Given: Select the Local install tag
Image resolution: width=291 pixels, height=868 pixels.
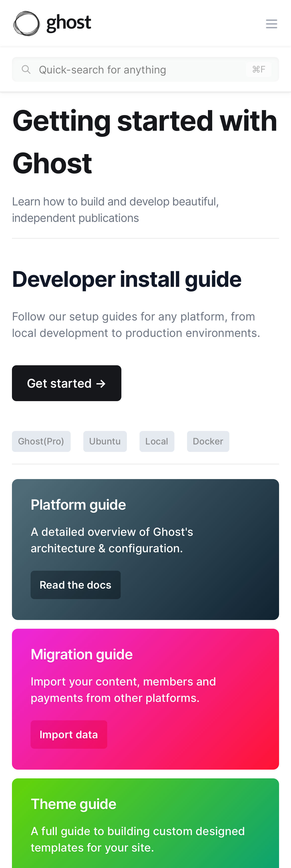Looking at the screenshot, I should 157,441.
